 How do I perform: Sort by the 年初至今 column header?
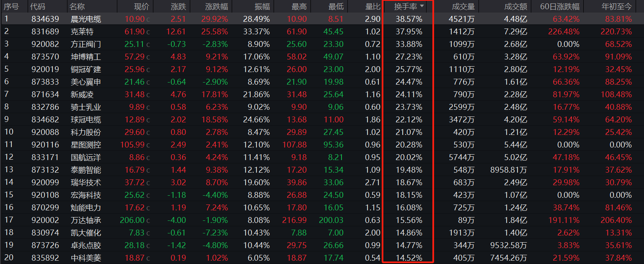coord(616,6)
